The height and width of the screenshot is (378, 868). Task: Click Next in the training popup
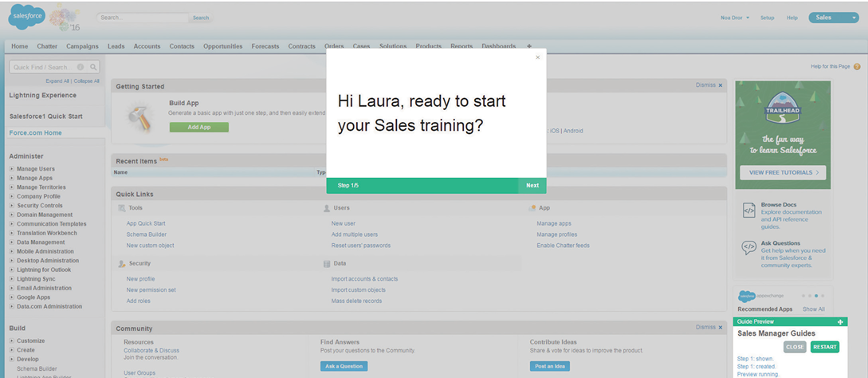pos(532,185)
